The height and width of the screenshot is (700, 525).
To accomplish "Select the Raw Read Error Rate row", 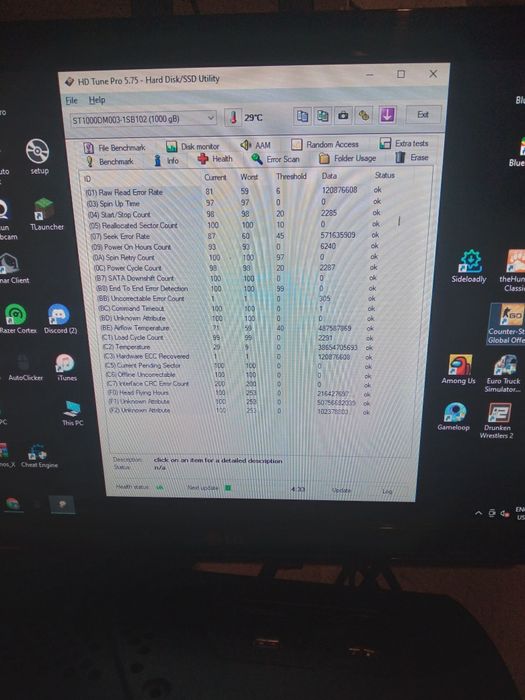I will [x=234, y=191].
